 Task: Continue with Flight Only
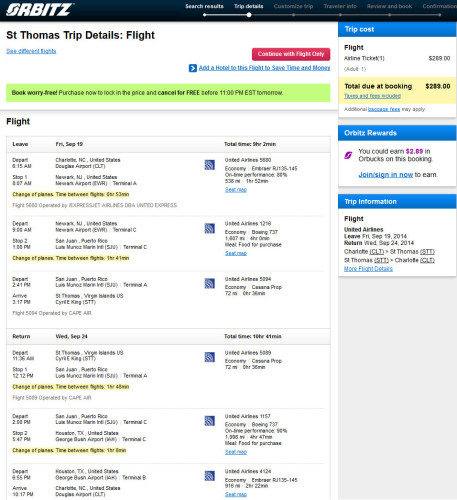point(291,54)
